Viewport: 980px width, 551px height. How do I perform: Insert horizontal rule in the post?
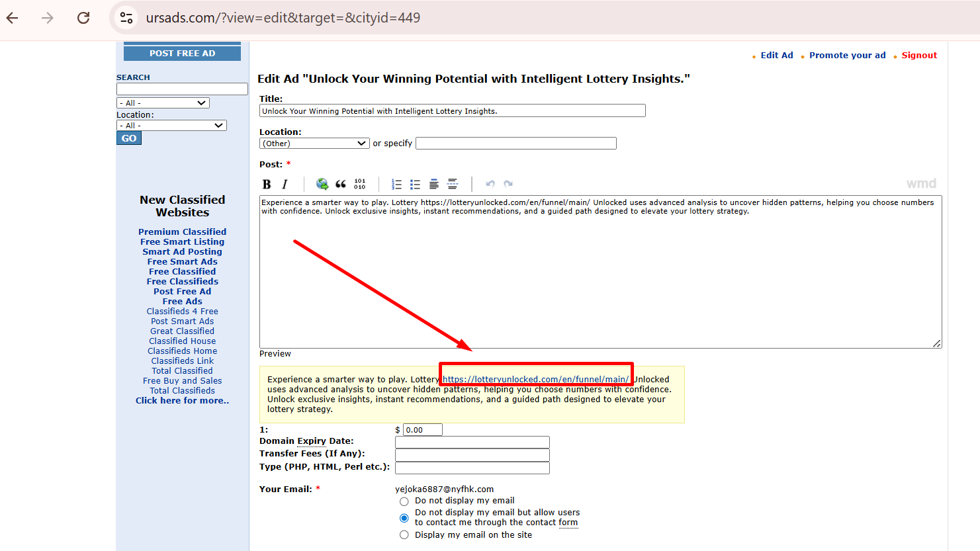coord(453,184)
